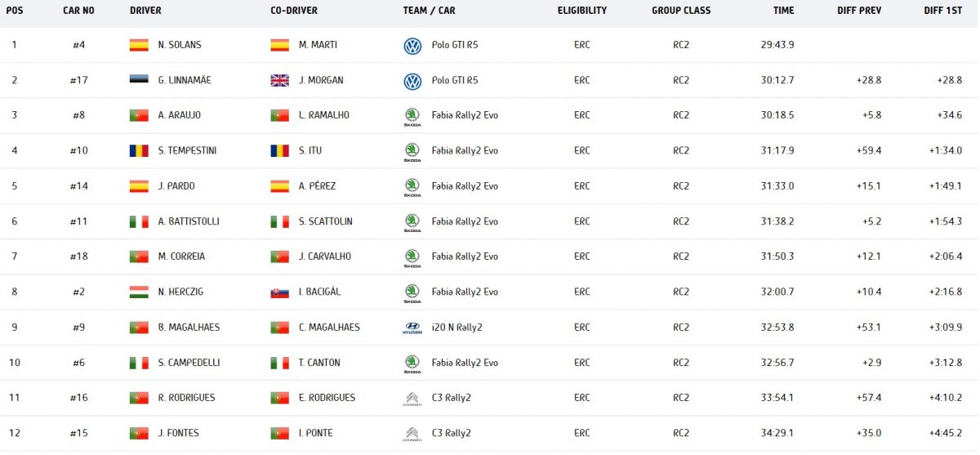Image resolution: width=980 pixels, height=455 pixels.
Task: Click the UK flag beside J. Morgan
Action: [x=279, y=80]
